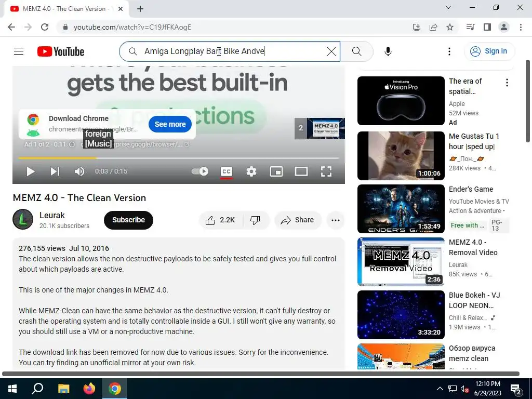The width and height of the screenshot is (532, 399).
Task: Open Windows Start menu
Action: (x=12, y=389)
